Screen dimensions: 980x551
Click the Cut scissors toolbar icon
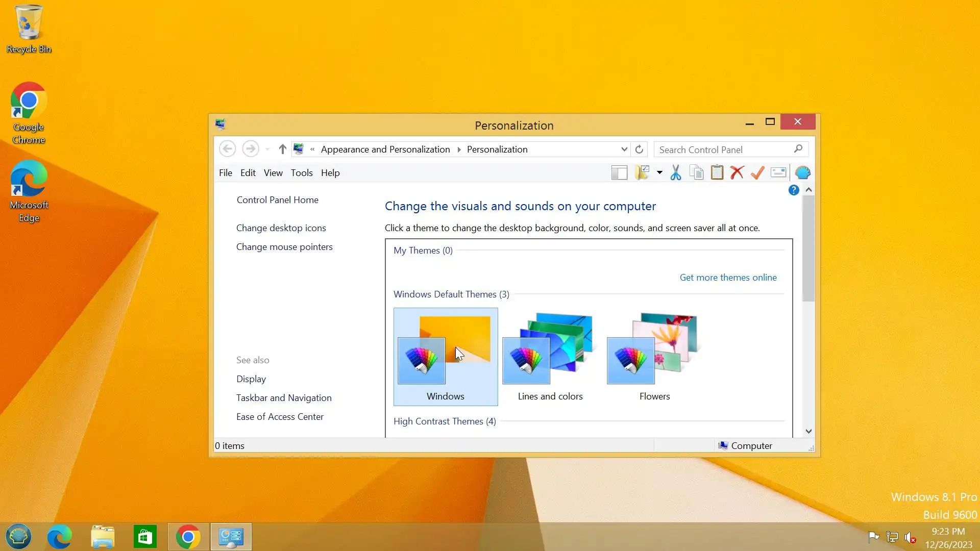coord(676,173)
